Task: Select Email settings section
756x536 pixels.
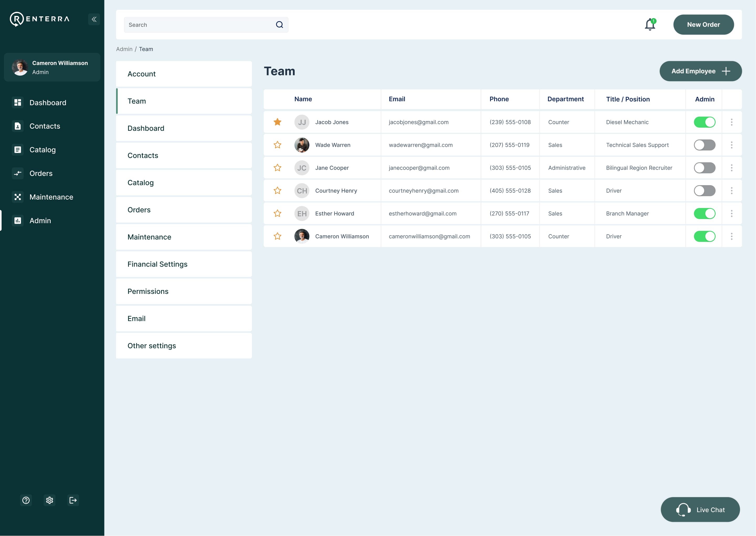Action: click(x=184, y=319)
